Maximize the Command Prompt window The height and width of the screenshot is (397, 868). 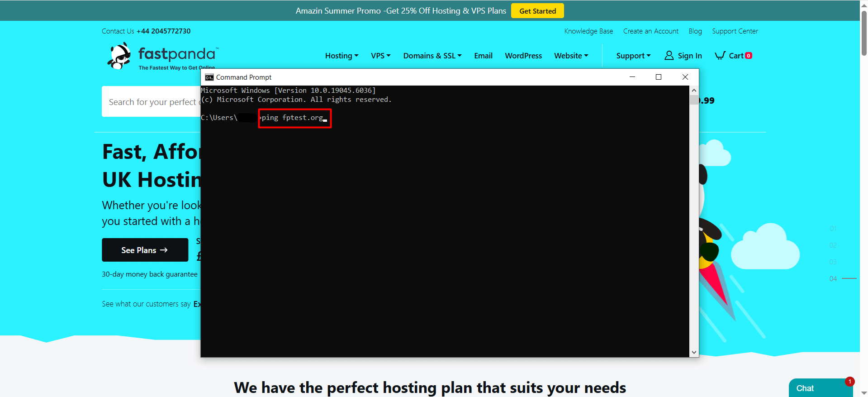[x=659, y=77]
